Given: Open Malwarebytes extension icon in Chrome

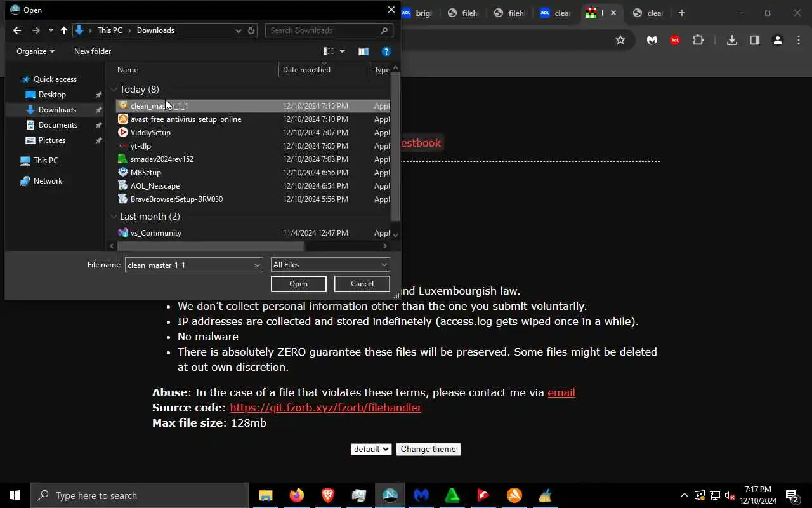Looking at the screenshot, I should pyautogui.click(x=652, y=40).
